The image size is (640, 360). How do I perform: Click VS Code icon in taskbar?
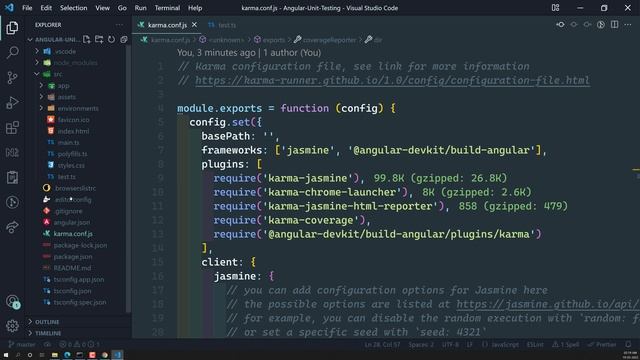point(118,355)
